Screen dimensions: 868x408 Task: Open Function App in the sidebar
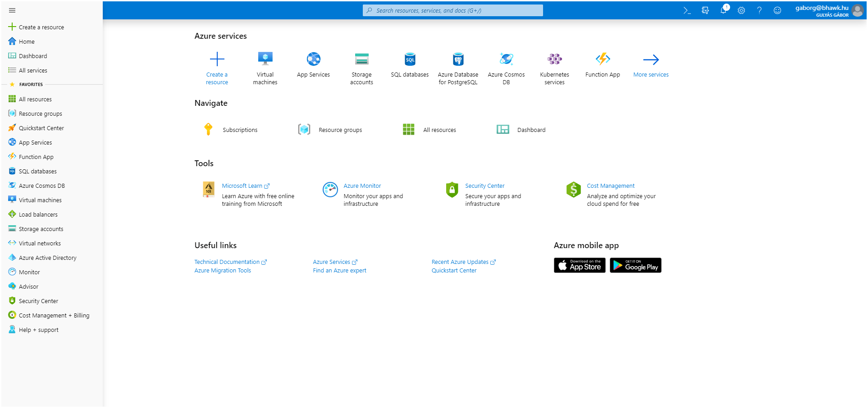[x=52, y=157]
